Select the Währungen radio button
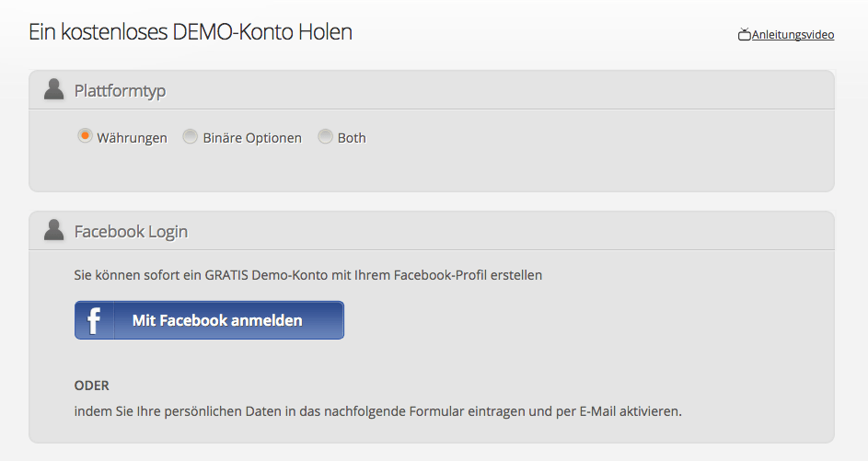This screenshot has width=868, height=461. (85, 136)
